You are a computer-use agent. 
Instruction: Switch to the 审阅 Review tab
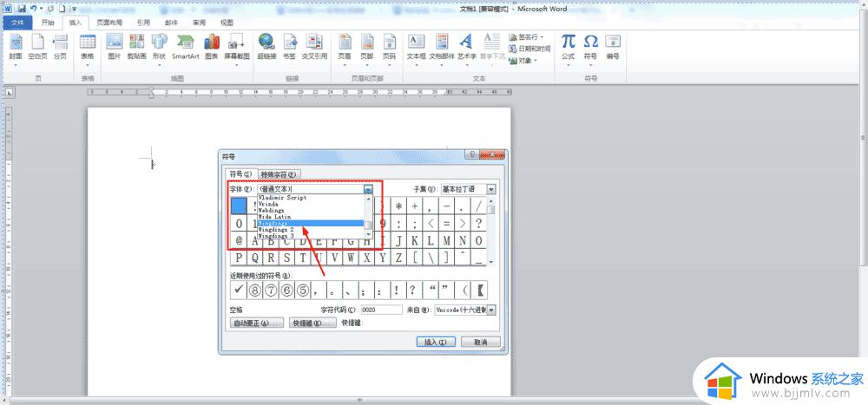[200, 23]
